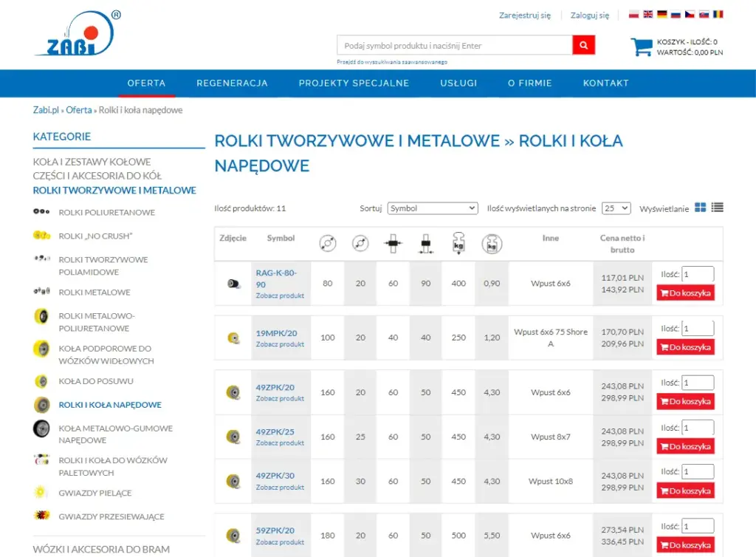Image resolution: width=756 pixels, height=557 pixels.
Task: Open KOŁA PODPOROWE DO WÓZKÓW WIDŁOWYCH
Action: (106, 355)
